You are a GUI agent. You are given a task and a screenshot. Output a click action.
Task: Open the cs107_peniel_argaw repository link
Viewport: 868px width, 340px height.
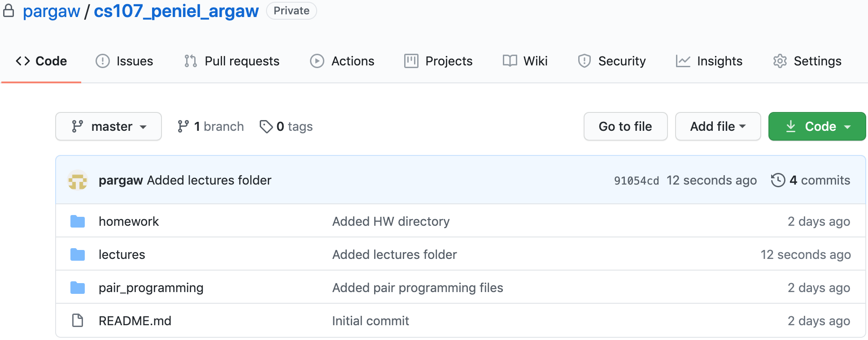[x=176, y=11]
